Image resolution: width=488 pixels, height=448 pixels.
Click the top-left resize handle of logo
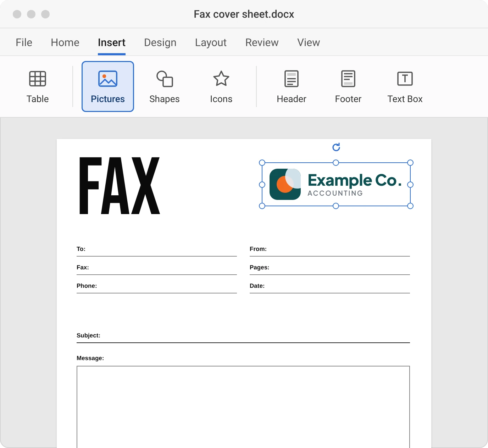[x=262, y=163]
